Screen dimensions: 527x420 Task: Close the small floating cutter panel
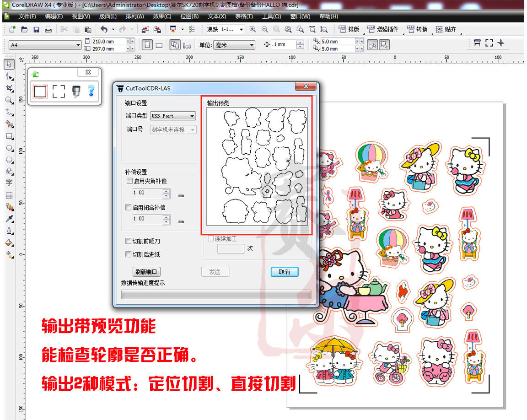point(88,72)
